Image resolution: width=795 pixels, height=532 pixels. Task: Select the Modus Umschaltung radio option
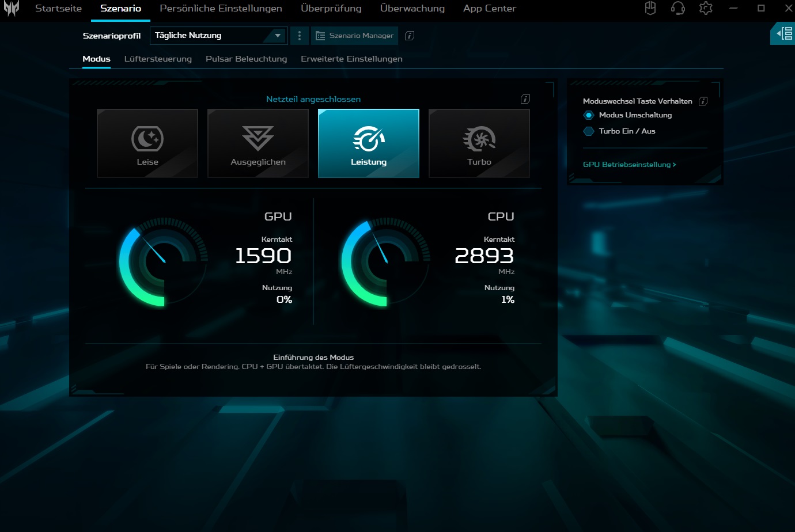click(x=589, y=115)
